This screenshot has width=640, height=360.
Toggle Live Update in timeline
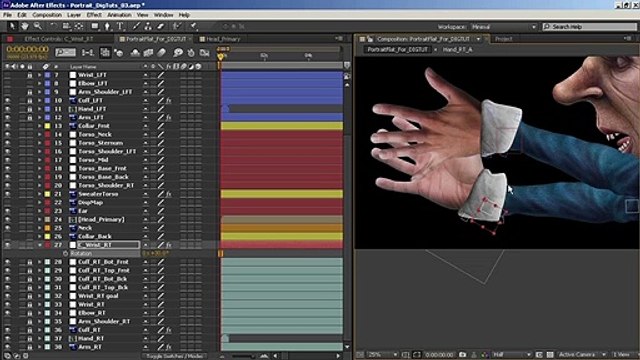105,53
